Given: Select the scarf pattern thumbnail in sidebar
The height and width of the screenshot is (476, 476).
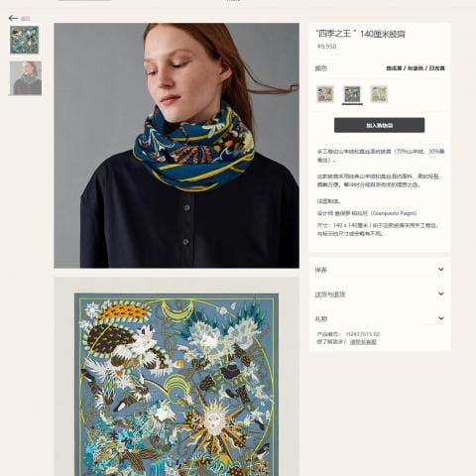Looking at the screenshot, I should pyautogui.click(x=25, y=41).
